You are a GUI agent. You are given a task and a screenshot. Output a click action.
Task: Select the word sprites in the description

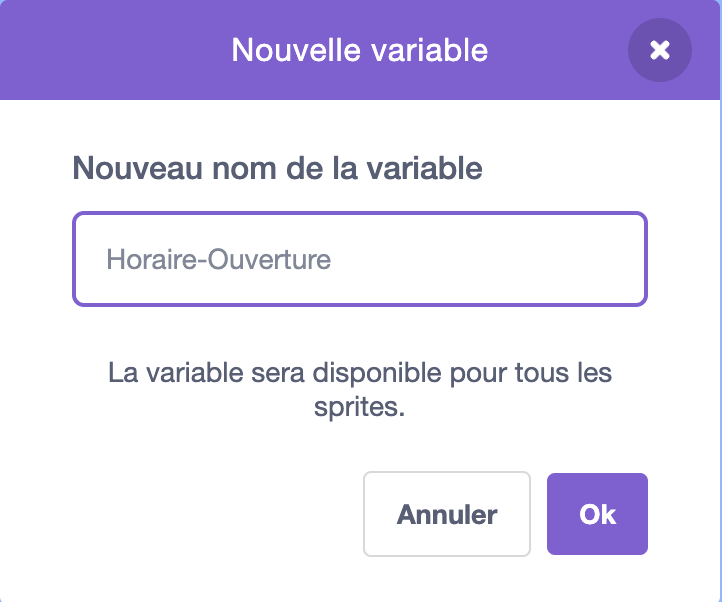(x=358, y=409)
